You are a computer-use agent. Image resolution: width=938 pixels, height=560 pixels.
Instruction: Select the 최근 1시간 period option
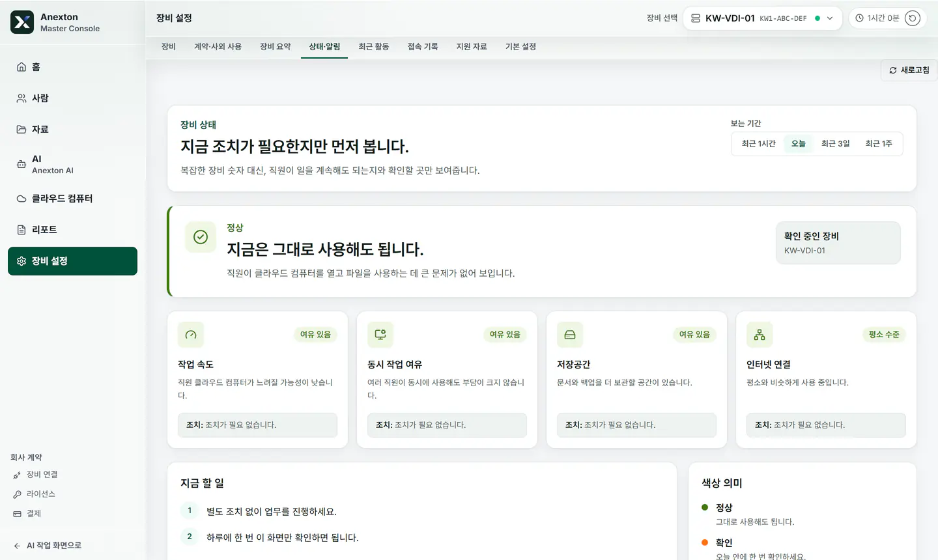758,144
